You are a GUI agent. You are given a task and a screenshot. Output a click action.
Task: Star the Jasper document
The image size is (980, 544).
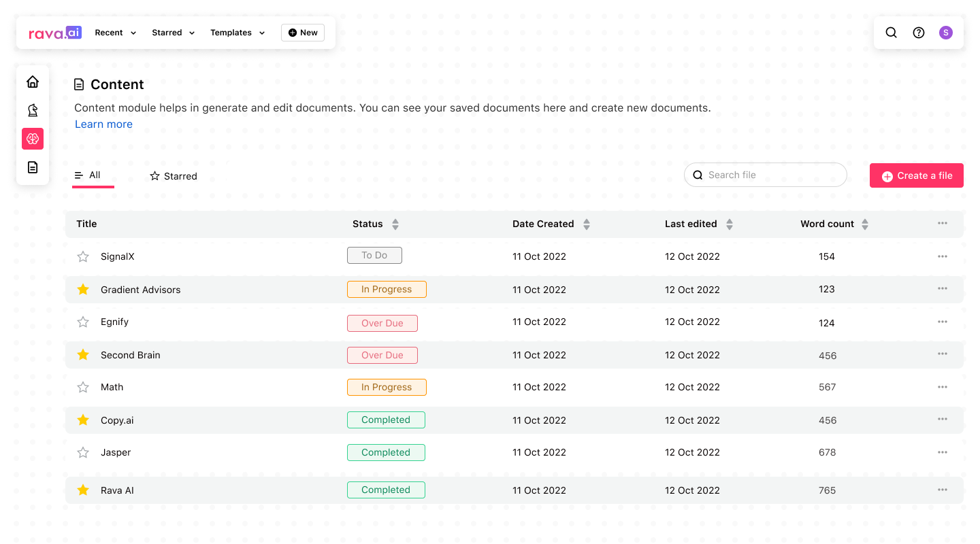tap(83, 452)
